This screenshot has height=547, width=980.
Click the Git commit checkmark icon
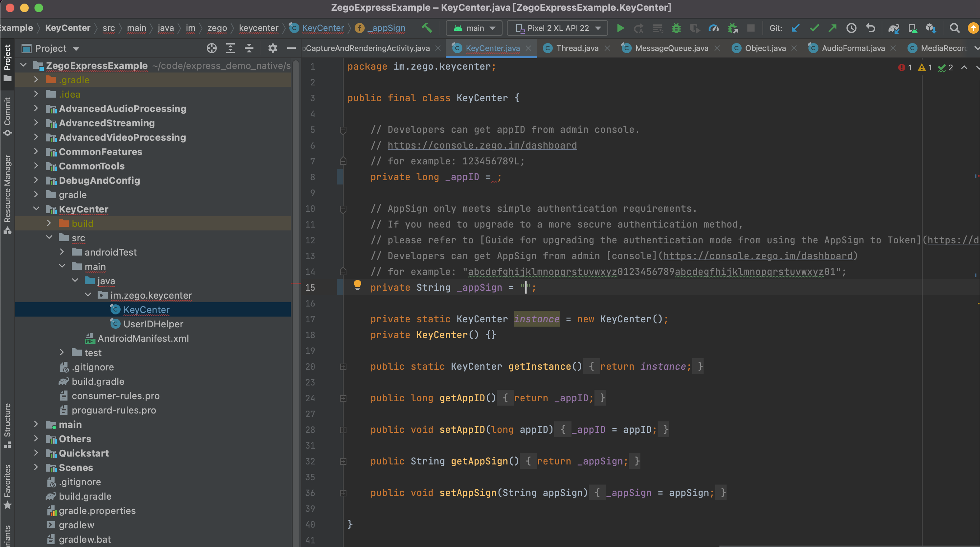pyautogui.click(x=814, y=28)
